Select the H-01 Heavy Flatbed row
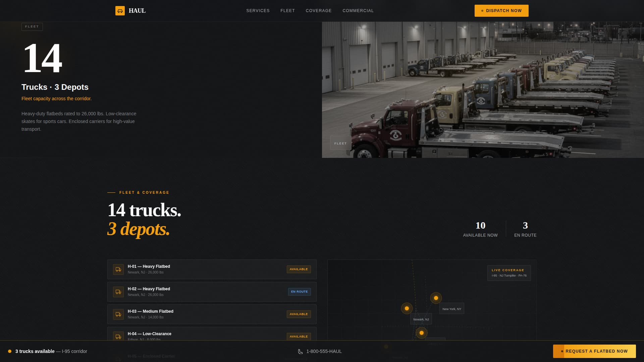The height and width of the screenshot is (362, 644). (212, 269)
